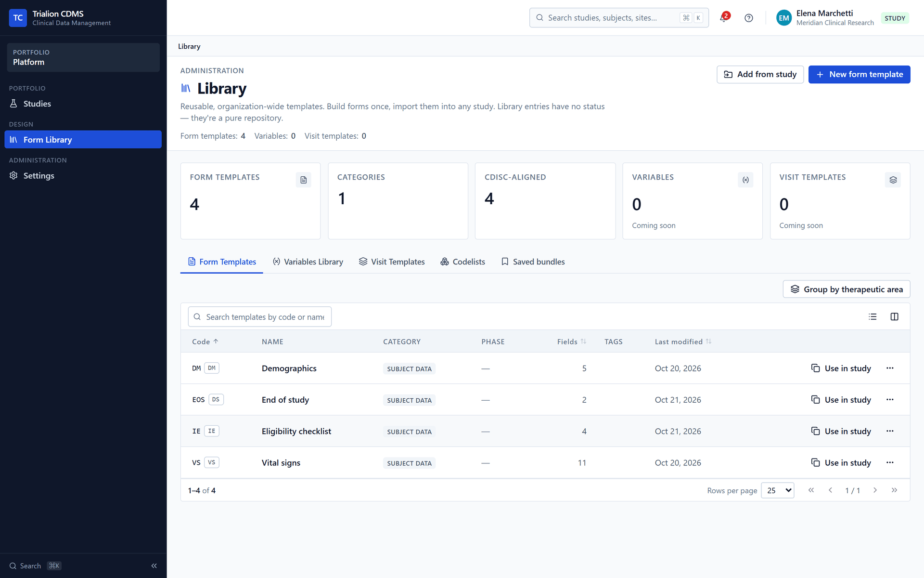Screen dimensions: 924x578
Task: Open Studies in the sidebar
Action: pos(83,104)
